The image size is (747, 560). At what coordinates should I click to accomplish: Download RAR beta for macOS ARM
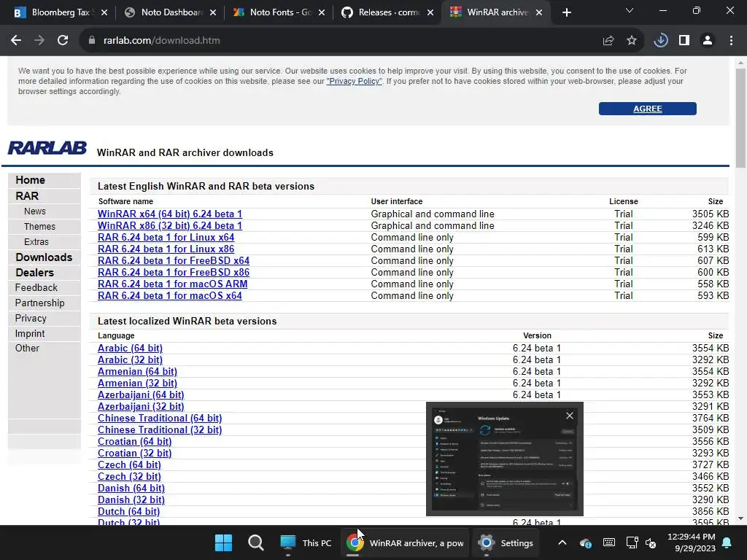[172, 284]
